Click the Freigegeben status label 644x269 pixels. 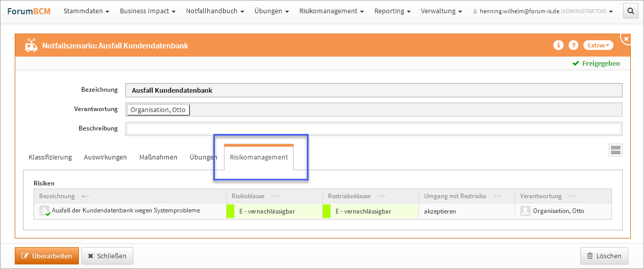tap(596, 64)
